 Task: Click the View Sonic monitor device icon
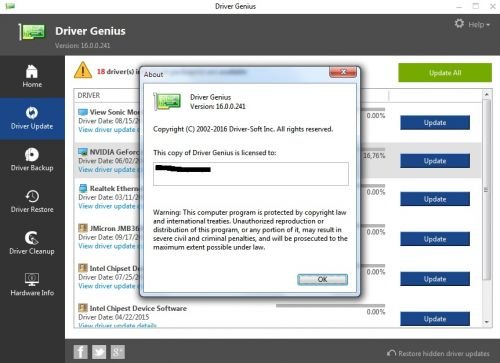(x=83, y=112)
